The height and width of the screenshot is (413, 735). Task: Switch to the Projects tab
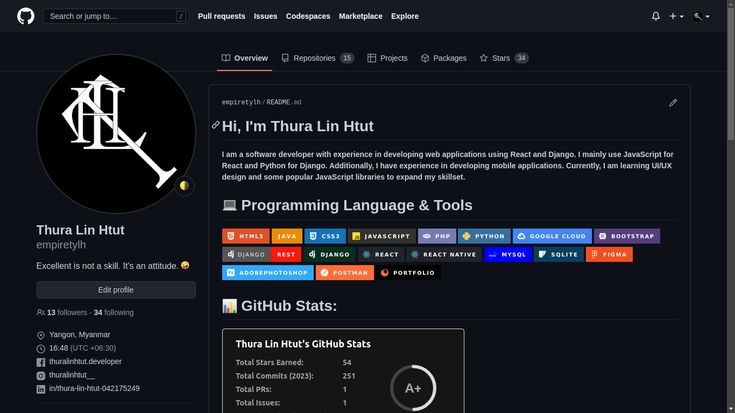pyautogui.click(x=387, y=58)
